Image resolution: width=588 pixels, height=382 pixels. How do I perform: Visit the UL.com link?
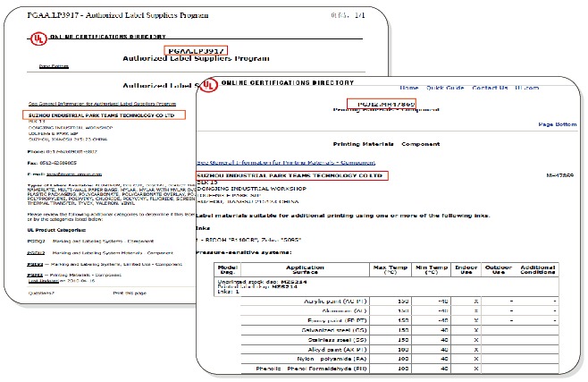click(529, 88)
